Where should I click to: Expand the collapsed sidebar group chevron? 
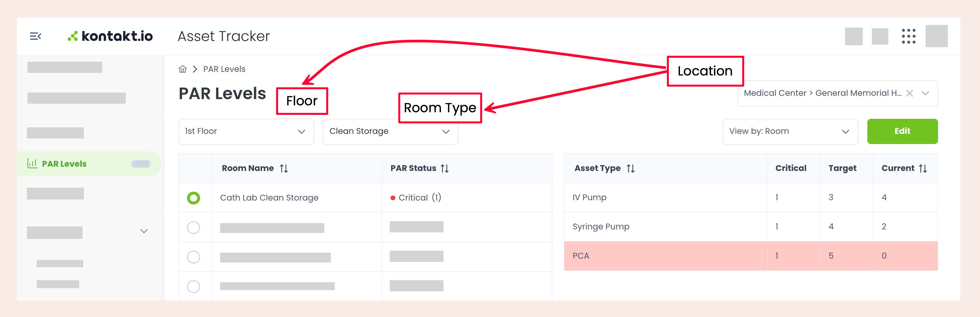point(144,231)
